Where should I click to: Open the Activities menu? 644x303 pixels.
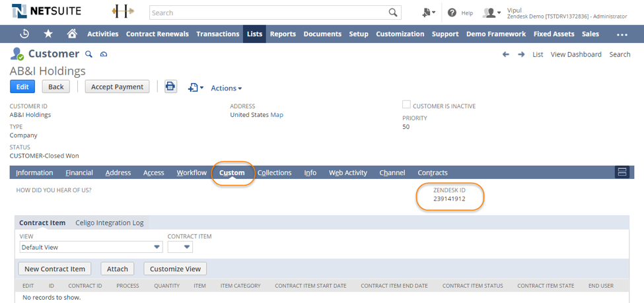coord(102,34)
